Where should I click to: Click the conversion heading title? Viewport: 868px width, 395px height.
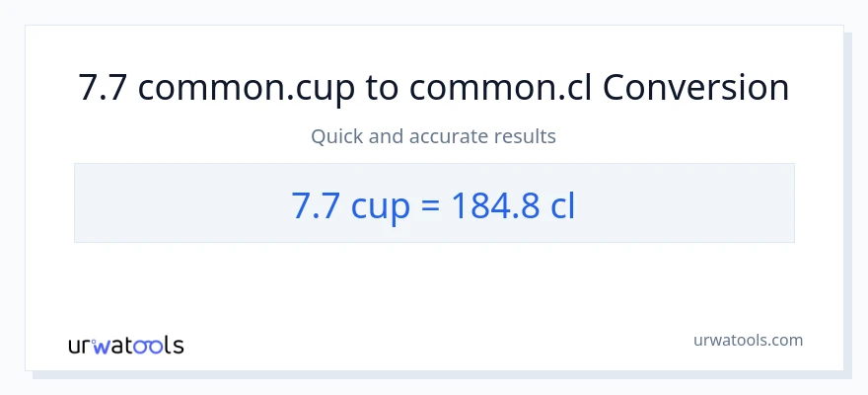[x=434, y=88]
